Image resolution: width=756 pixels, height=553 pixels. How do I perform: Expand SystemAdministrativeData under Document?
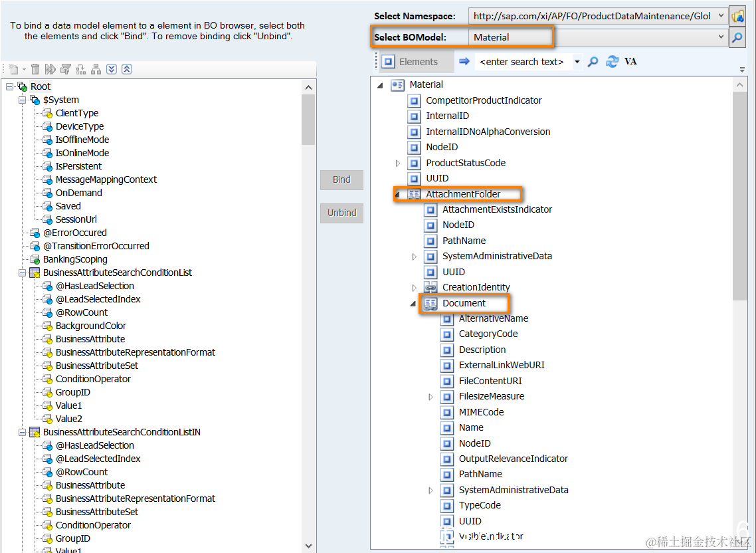[x=430, y=491]
